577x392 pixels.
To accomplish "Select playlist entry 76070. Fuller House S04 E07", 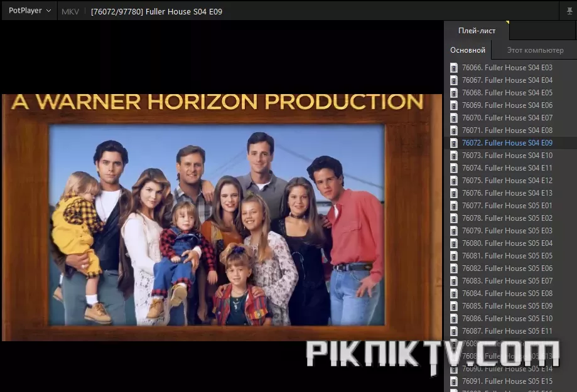I will click(510, 118).
